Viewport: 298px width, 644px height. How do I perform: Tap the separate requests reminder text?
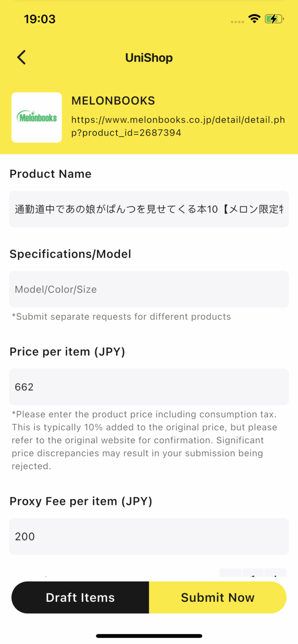pos(120,317)
